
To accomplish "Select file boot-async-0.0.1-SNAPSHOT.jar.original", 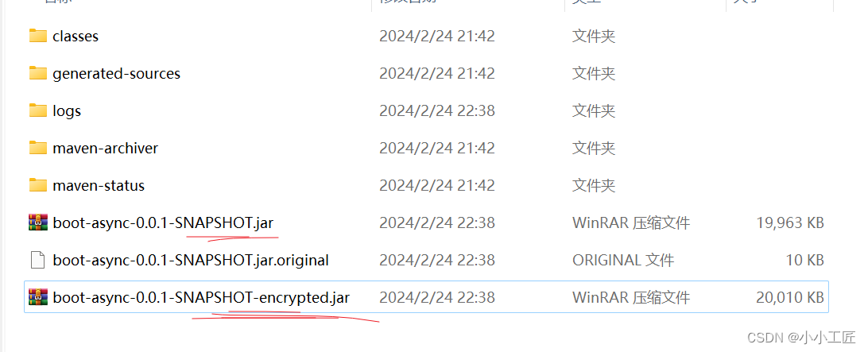I will point(191,260).
